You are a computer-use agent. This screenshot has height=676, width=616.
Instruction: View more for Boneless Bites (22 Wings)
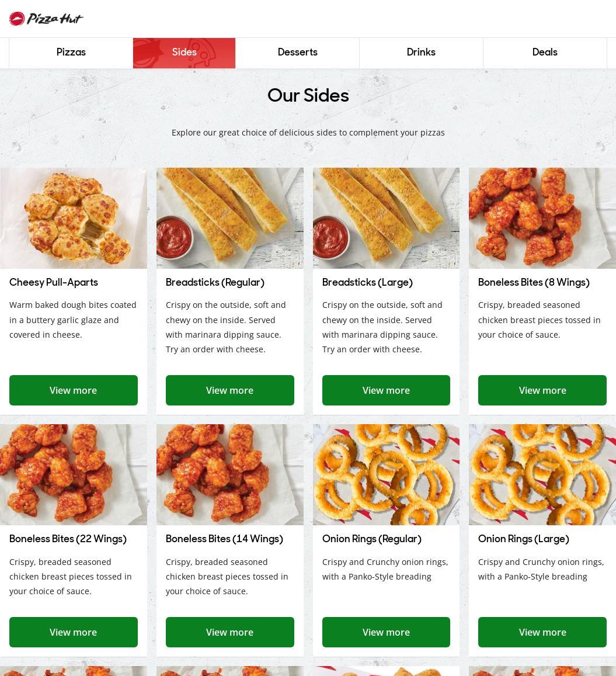pos(74,632)
